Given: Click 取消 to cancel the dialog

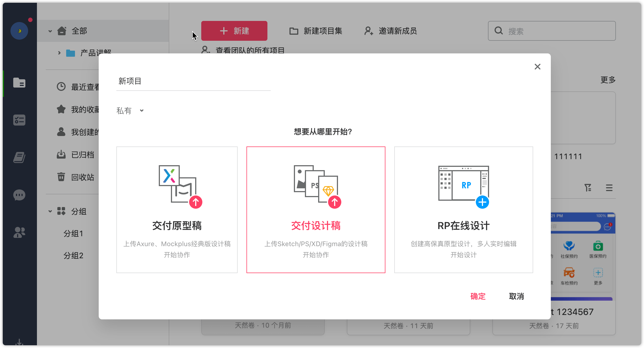Looking at the screenshot, I should tap(516, 296).
